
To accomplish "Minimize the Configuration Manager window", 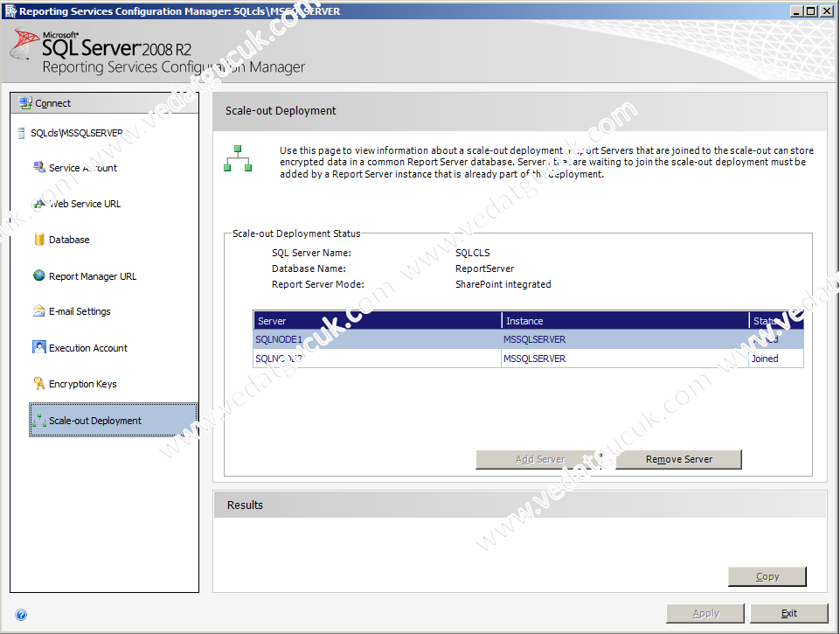I will coord(797,10).
